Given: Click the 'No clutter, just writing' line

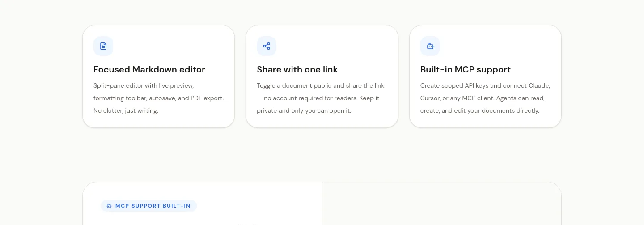Looking at the screenshot, I should tap(126, 110).
